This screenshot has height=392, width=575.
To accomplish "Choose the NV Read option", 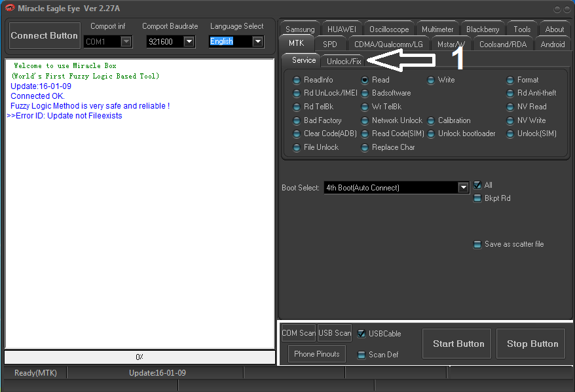I will point(527,107).
